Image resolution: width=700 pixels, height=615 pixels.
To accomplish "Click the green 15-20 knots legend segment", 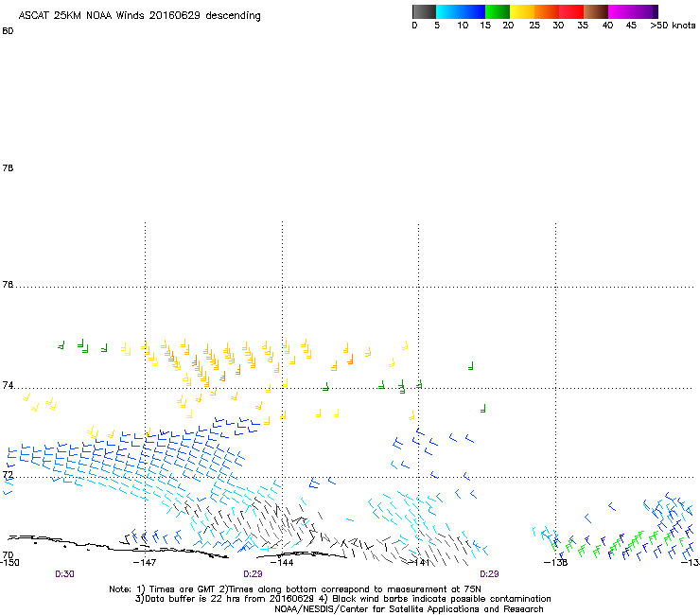I will [498, 11].
